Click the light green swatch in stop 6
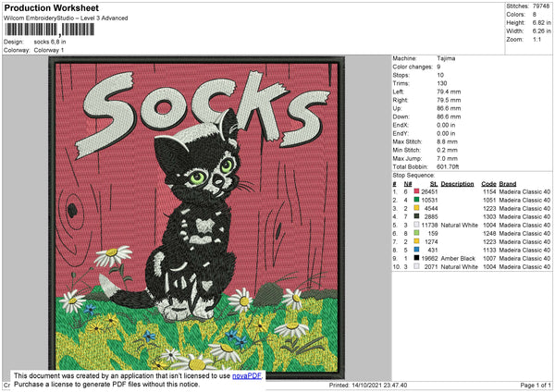The height and width of the screenshot is (392, 555). [x=416, y=232]
